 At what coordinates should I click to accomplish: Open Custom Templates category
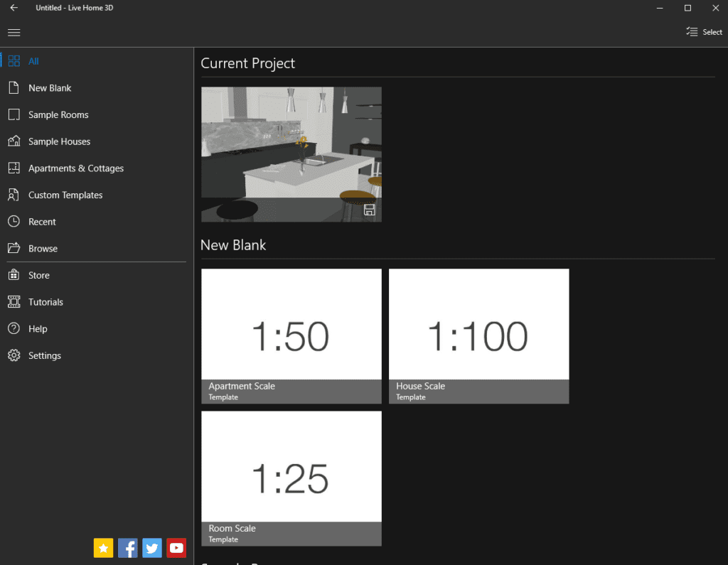[97, 195]
